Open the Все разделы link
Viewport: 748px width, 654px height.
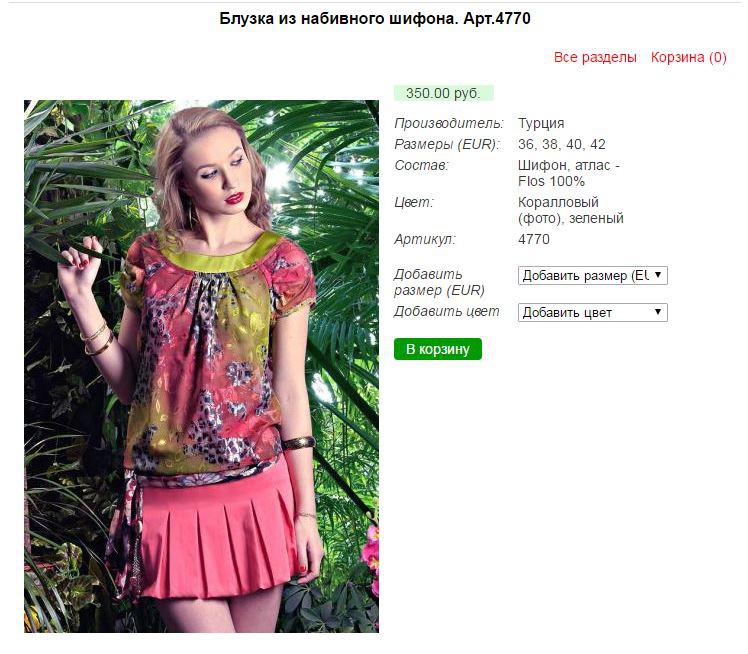coord(595,57)
